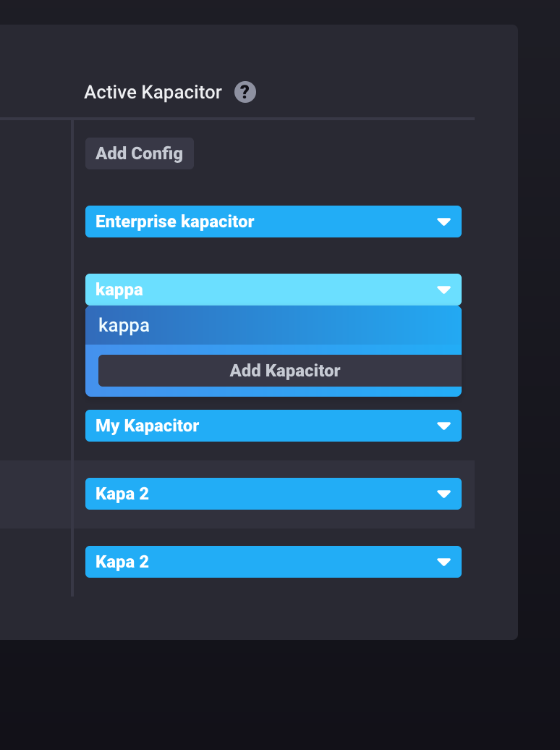Expand the bottom Kapa 2 dropdown arrow
The height and width of the screenshot is (750, 560).
point(445,561)
